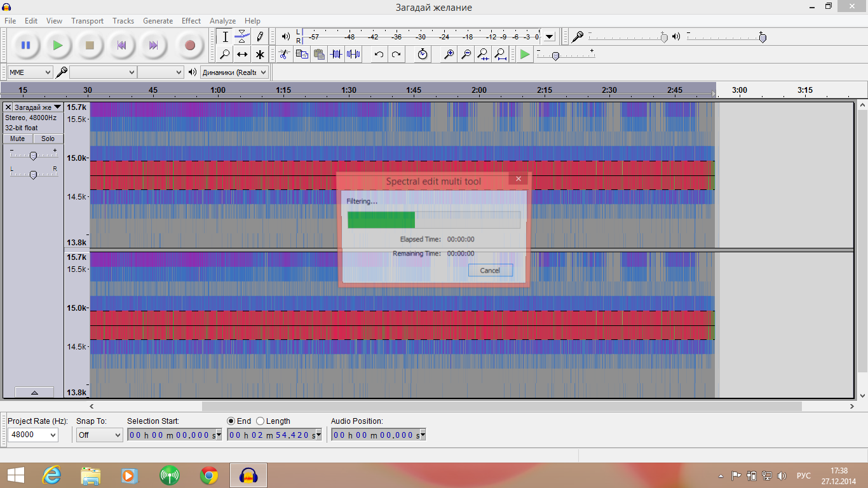Open the Effect menu
The width and height of the screenshot is (868, 488).
click(x=191, y=20)
